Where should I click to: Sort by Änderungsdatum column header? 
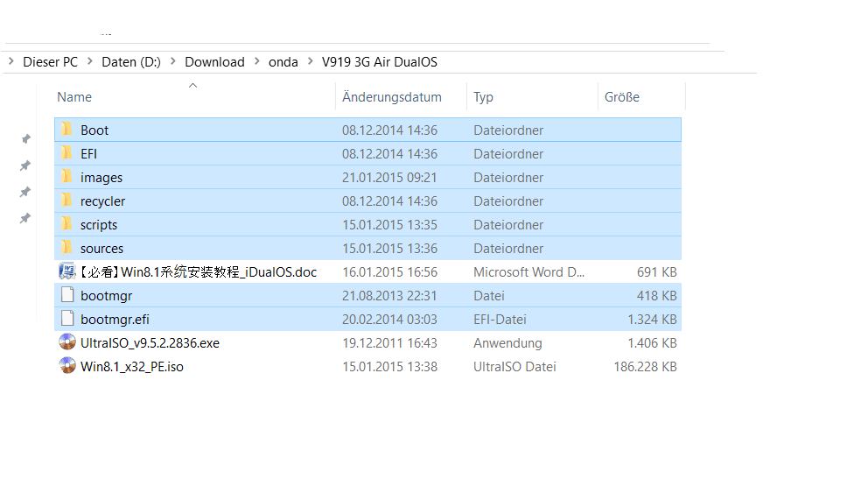coord(392,97)
